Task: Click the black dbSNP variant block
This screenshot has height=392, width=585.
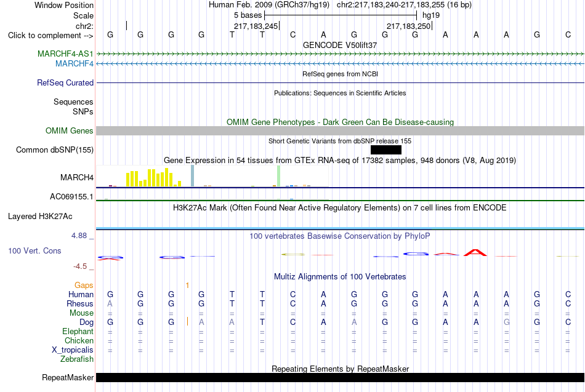Action: [385, 150]
